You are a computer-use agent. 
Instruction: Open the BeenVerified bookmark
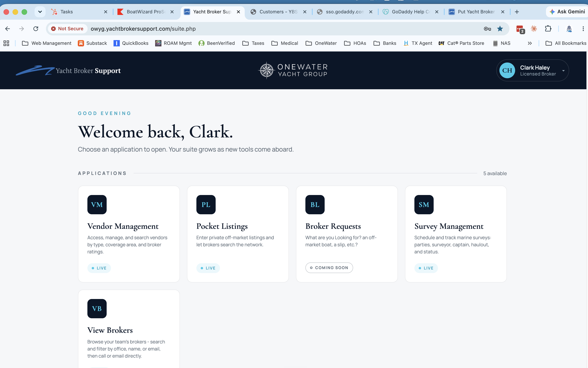[x=217, y=43]
